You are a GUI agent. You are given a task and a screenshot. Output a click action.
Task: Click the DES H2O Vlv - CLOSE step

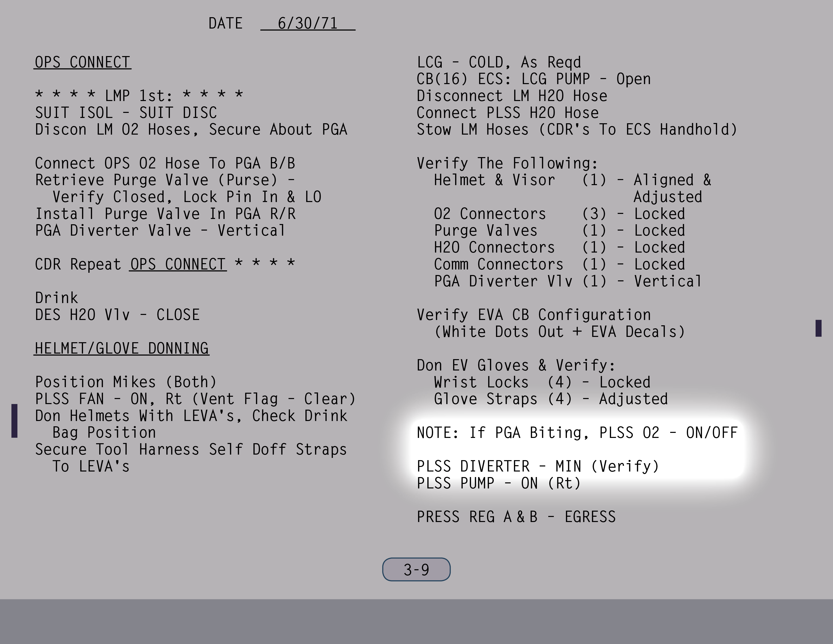click(x=117, y=315)
